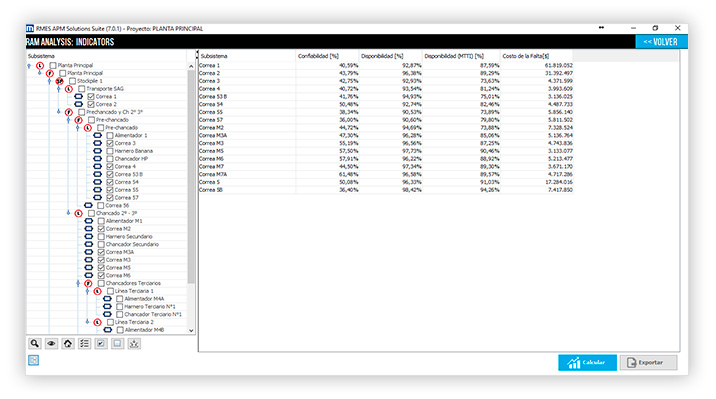Viewport: 716px width, 399px height.
Task: Click the equipment icon beside Alimentador M1
Action: 89,221
